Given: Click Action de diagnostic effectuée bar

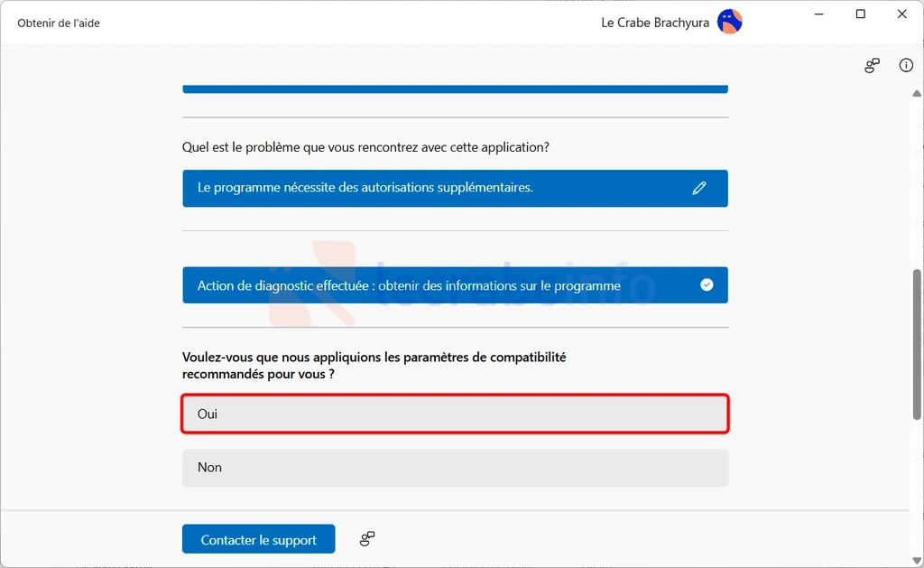Looking at the screenshot, I should (455, 284).
